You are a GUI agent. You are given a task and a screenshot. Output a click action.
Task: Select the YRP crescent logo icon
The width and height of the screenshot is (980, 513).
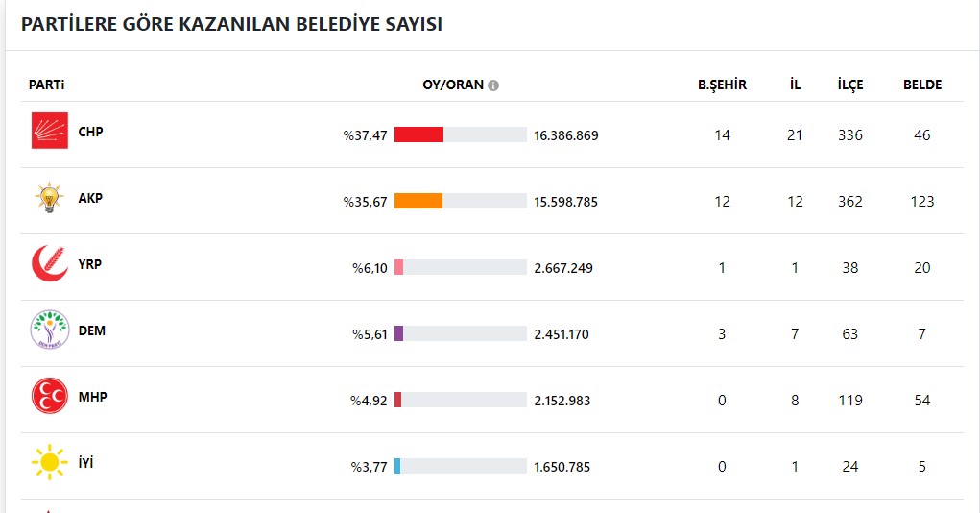[50, 264]
